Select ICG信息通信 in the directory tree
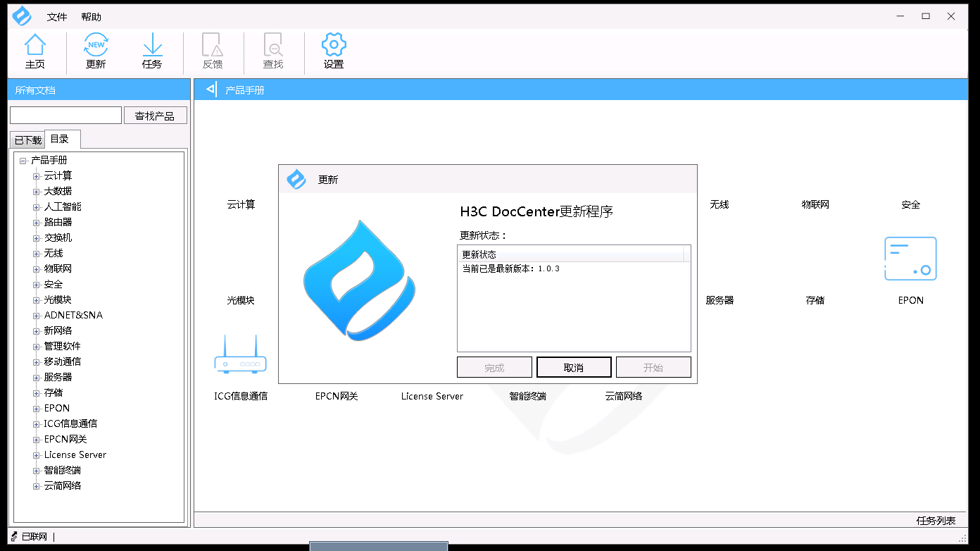 pos(70,423)
